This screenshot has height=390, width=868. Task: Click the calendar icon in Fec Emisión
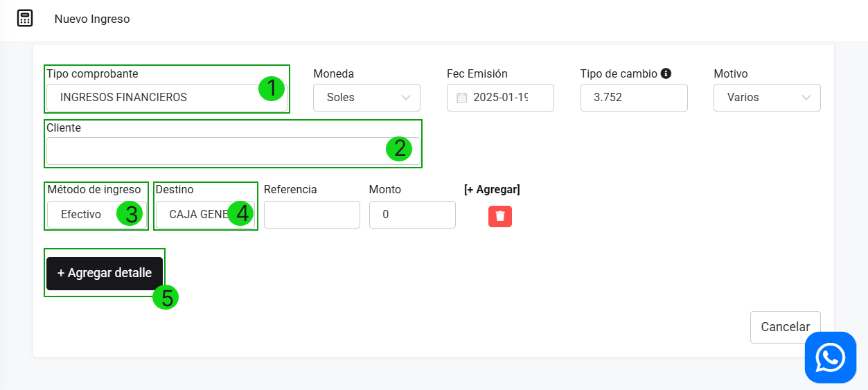click(x=461, y=98)
